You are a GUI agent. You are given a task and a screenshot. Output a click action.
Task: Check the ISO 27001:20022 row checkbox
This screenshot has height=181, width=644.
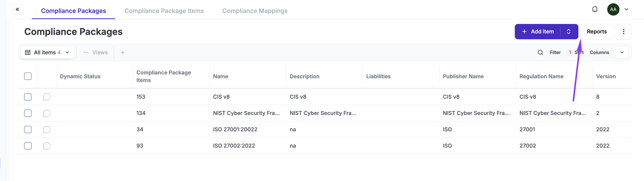(x=28, y=130)
